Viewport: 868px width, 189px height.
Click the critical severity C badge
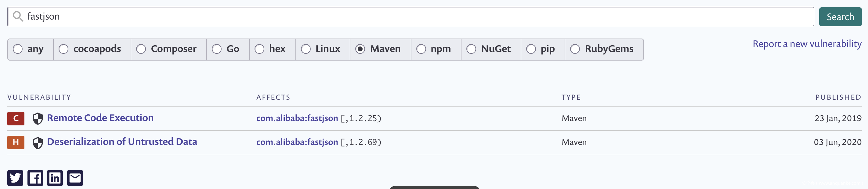click(x=16, y=118)
